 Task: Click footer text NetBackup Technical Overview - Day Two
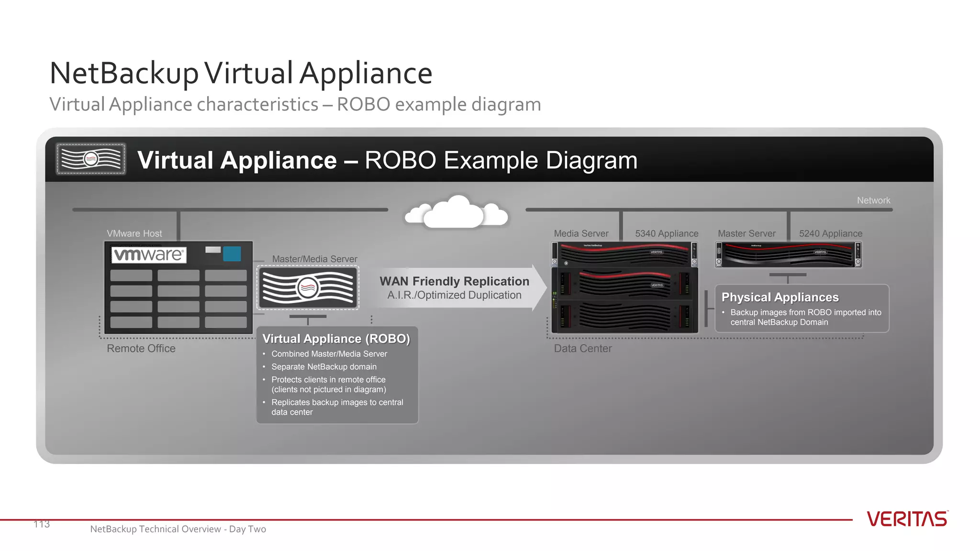point(178,529)
